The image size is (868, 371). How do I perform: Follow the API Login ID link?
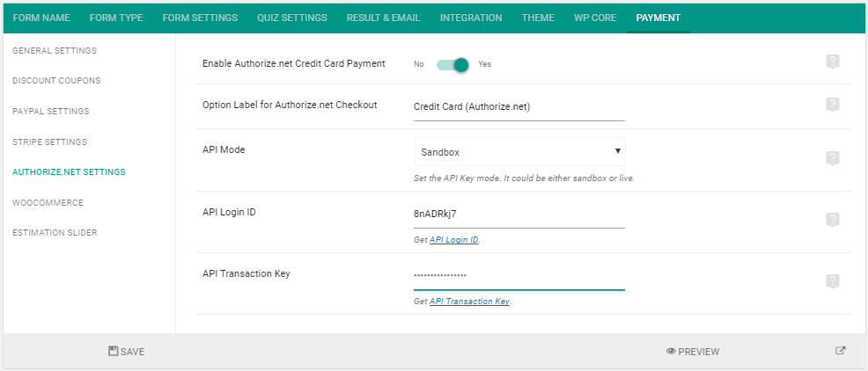pos(454,240)
